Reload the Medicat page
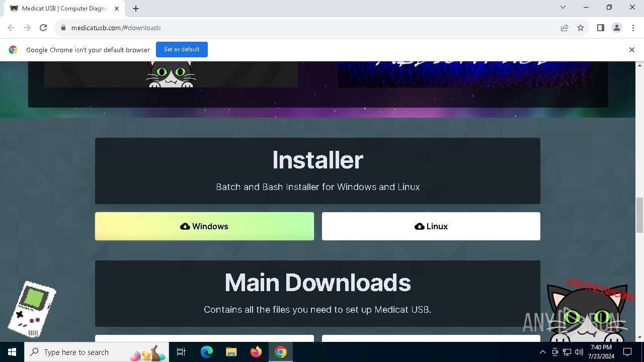 (43, 28)
